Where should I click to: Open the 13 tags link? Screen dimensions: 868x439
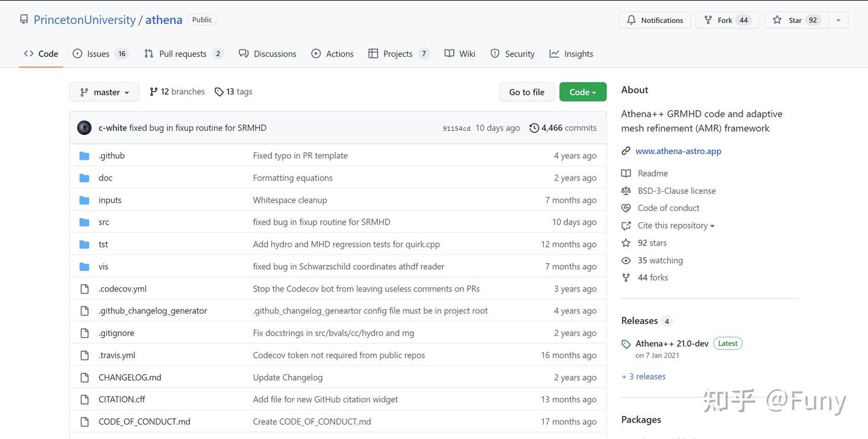[233, 92]
